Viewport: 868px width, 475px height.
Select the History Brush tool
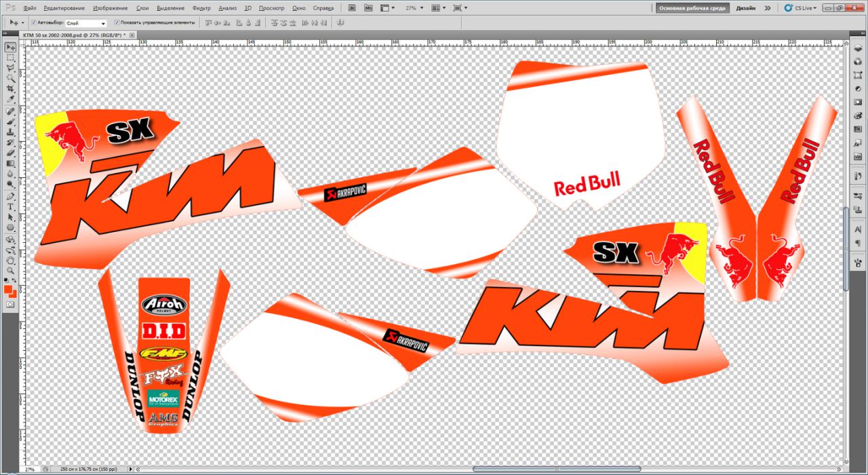[10, 142]
